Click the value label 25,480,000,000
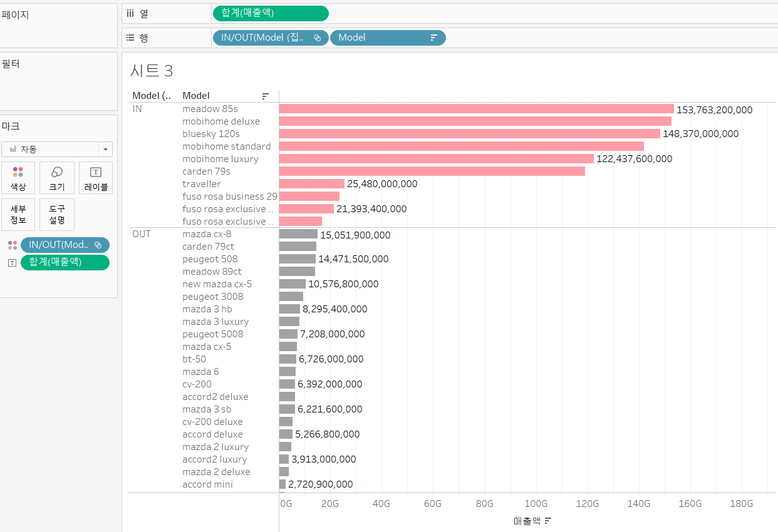The image size is (778, 532). pos(382,184)
